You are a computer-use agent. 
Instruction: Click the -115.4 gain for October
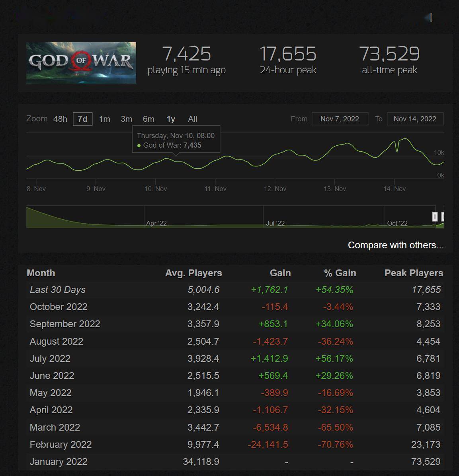tap(275, 307)
